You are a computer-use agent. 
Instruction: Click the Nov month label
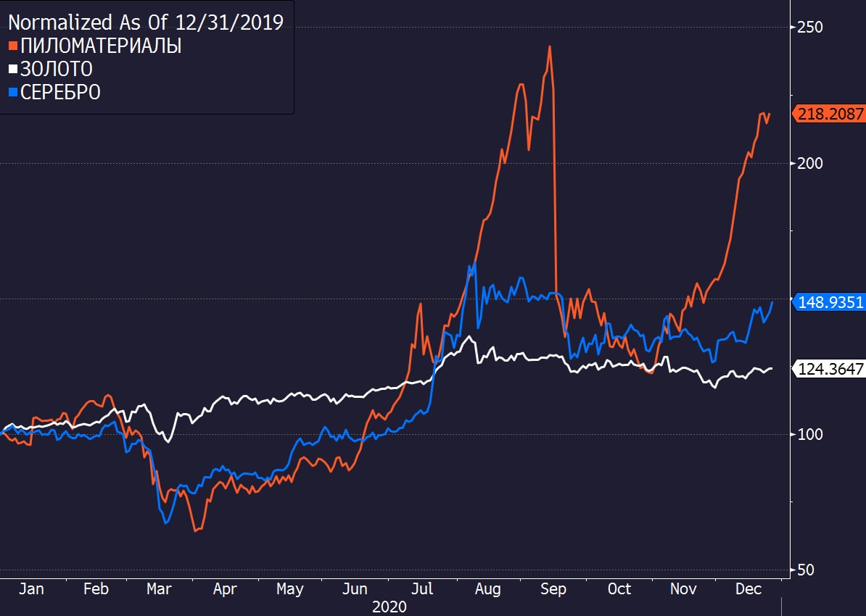click(x=683, y=589)
